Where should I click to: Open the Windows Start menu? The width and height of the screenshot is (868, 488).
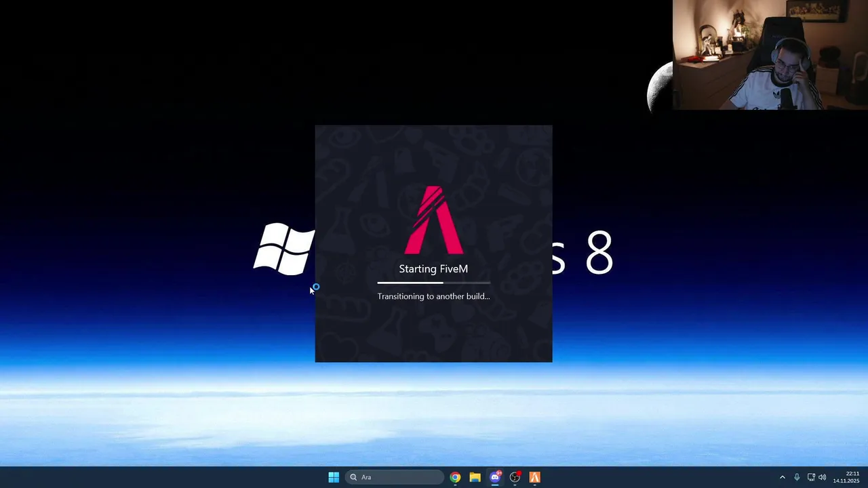click(x=334, y=477)
